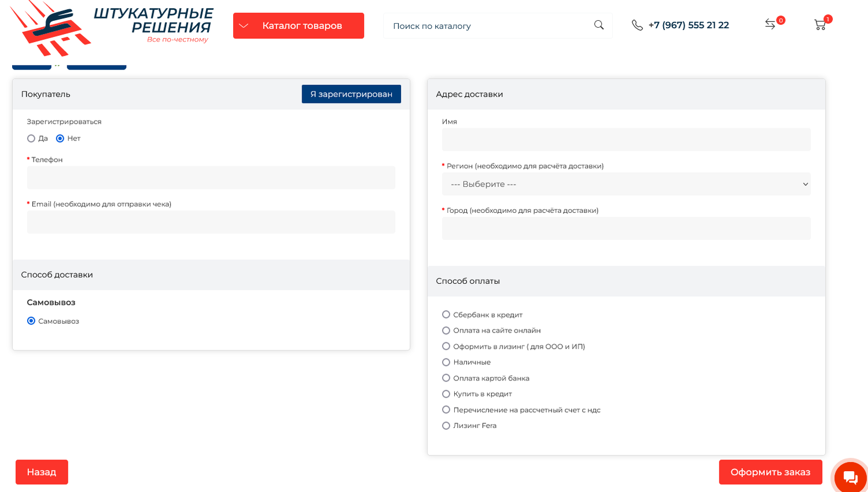Focus the Город input field

pos(626,228)
